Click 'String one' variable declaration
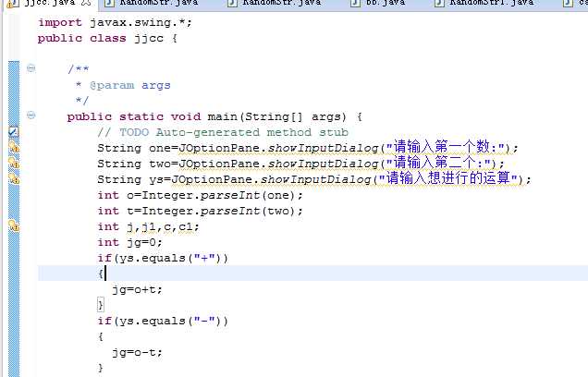 [x=134, y=148]
